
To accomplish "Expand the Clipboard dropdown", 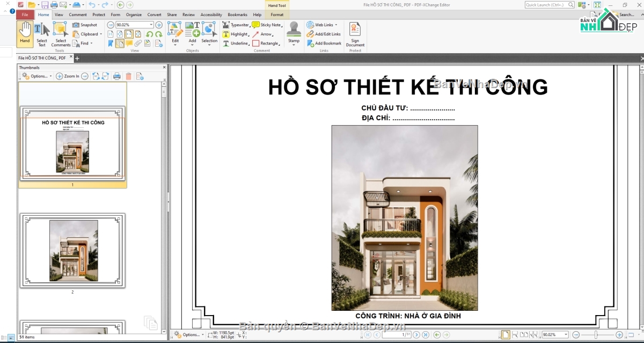I will click(x=86, y=34).
